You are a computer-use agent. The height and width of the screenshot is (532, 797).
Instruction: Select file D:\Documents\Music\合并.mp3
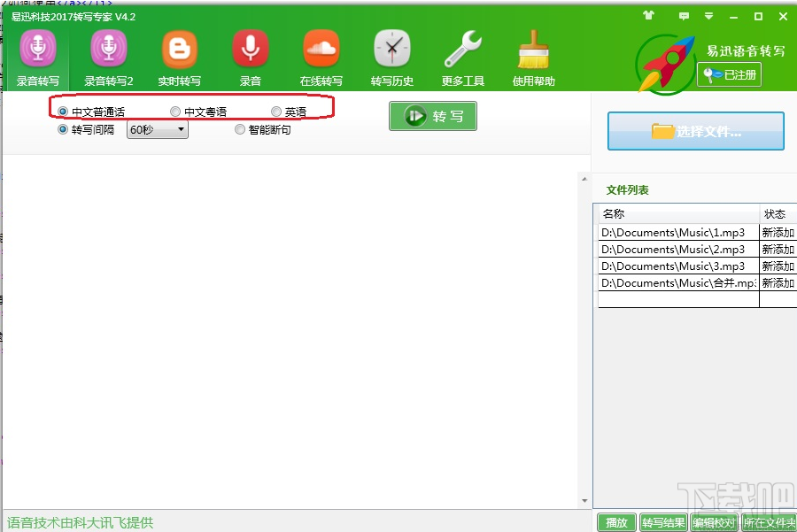coord(678,283)
